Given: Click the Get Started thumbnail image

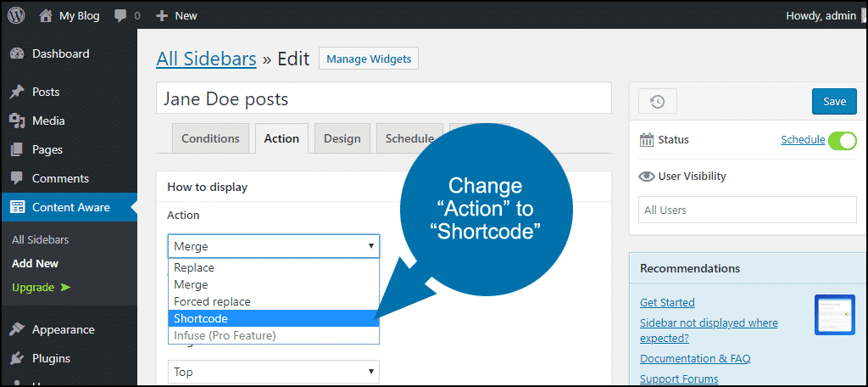Looking at the screenshot, I should coord(834,314).
